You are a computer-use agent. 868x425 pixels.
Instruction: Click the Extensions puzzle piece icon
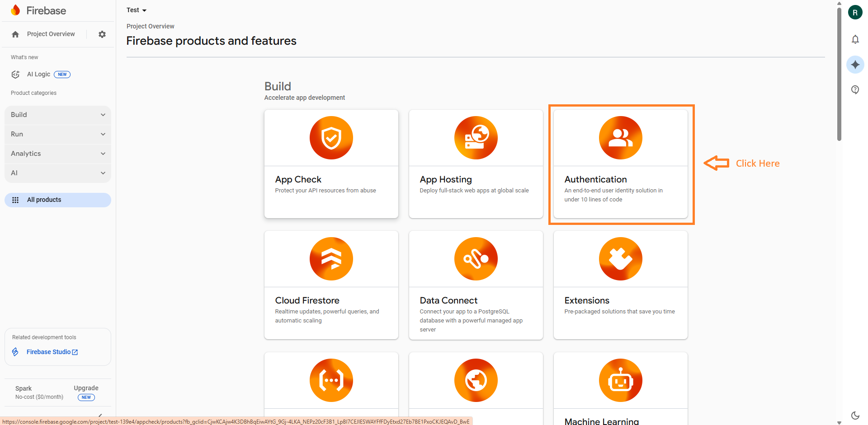tap(621, 259)
